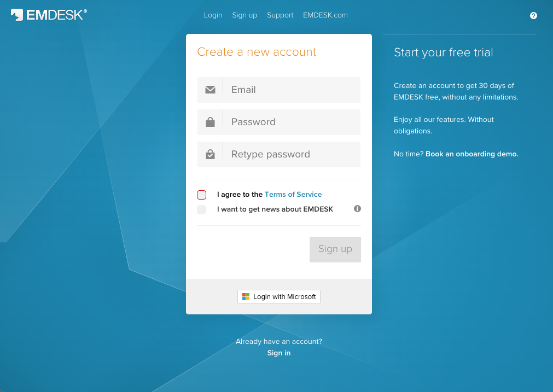Screen dimensions: 553x392
Task: Focus the Retype password field
Action: [278, 154]
